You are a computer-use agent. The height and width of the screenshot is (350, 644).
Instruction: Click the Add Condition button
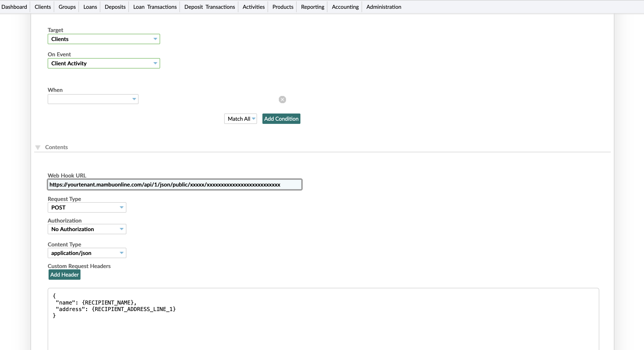(x=281, y=118)
